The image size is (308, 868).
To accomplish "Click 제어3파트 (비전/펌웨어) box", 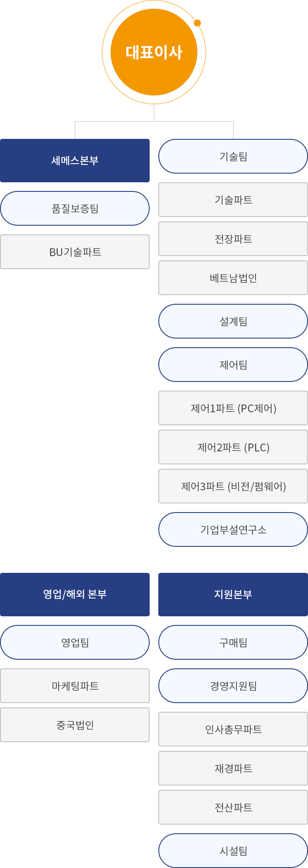I will point(233,486).
